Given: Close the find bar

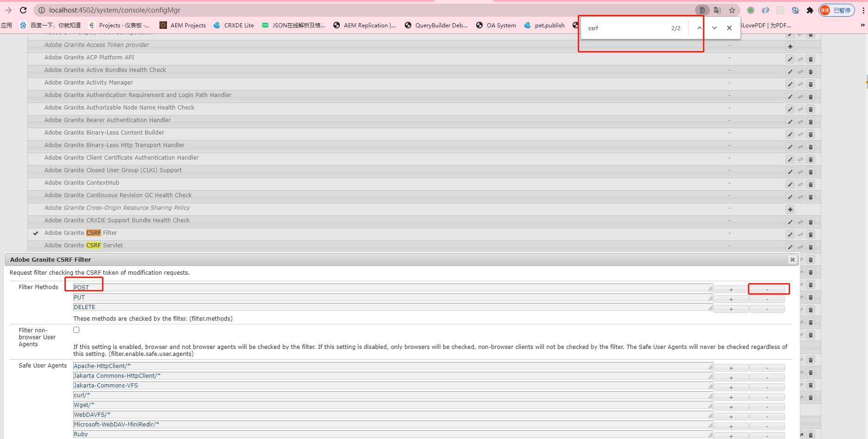Looking at the screenshot, I should (x=729, y=28).
